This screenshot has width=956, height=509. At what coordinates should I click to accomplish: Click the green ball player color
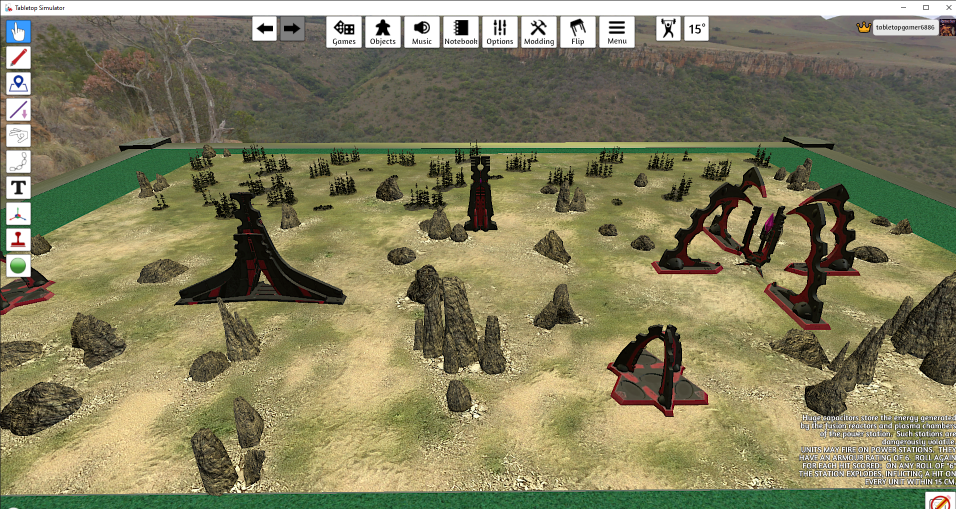(18, 266)
